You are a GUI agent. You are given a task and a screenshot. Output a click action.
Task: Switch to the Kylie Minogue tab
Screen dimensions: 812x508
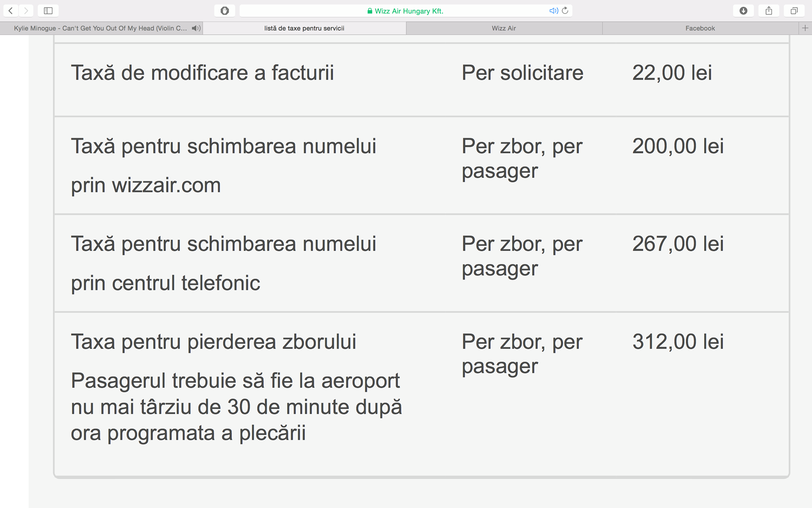tap(101, 28)
